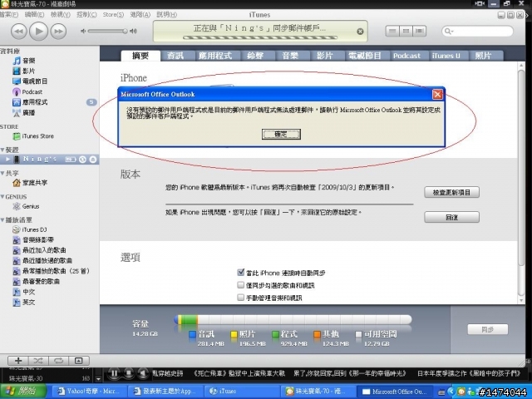Viewport: 532px width, 399px height.
Task: Click the eject icon beside Ning's device
Action: 93,160
